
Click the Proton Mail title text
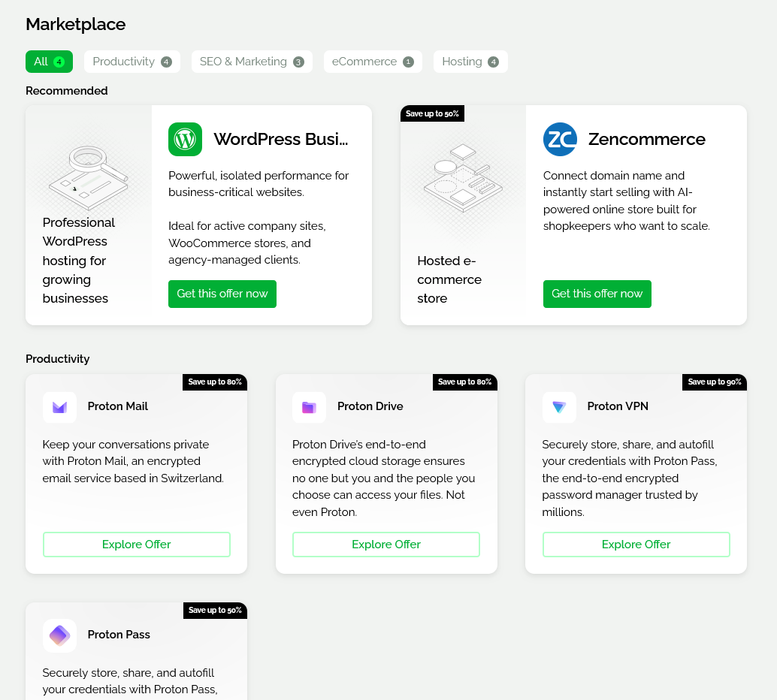[x=118, y=406]
